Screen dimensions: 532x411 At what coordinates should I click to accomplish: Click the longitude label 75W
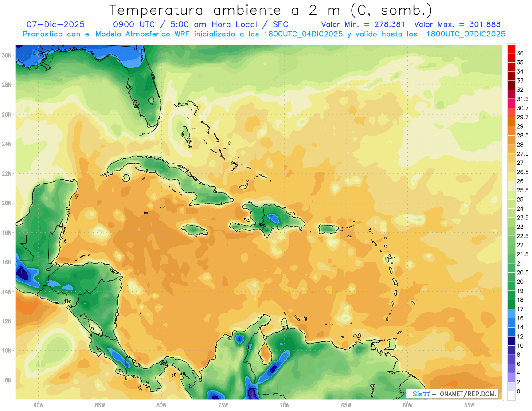(x=223, y=405)
